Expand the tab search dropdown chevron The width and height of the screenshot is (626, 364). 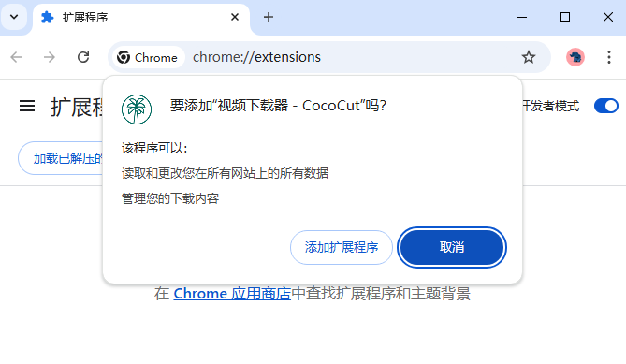tap(14, 17)
